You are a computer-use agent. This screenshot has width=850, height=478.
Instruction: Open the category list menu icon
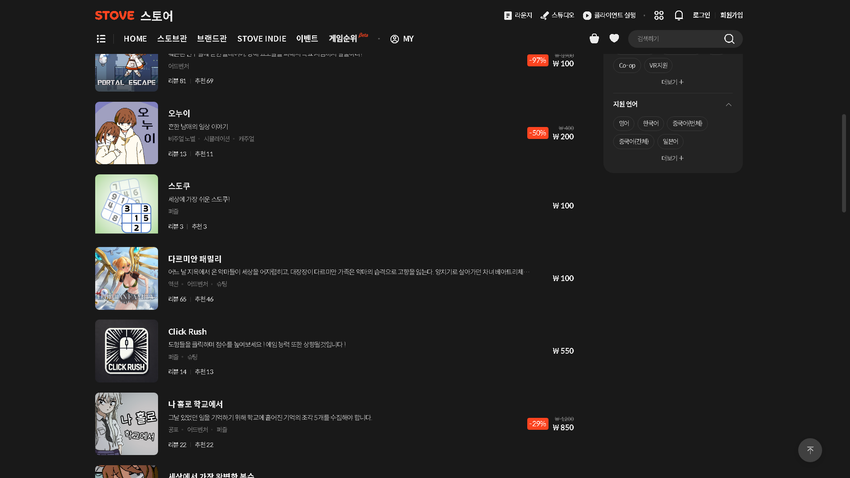[101, 38]
